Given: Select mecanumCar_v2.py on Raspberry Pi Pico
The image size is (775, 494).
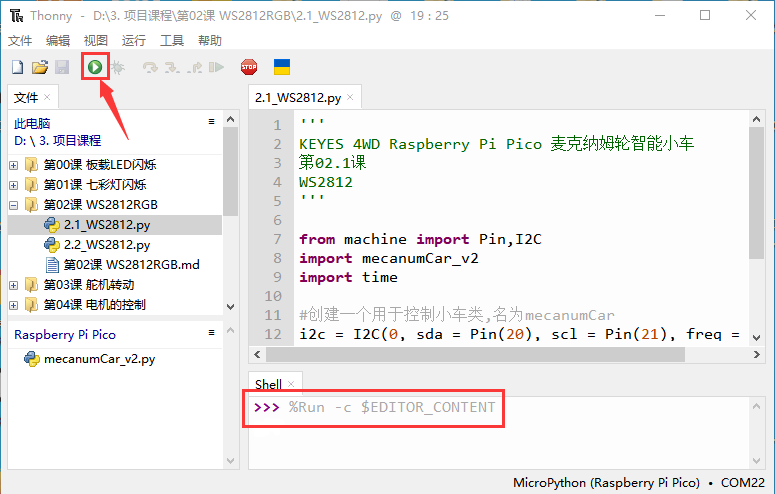Looking at the screenshot, I should click(x=99, y=359).
